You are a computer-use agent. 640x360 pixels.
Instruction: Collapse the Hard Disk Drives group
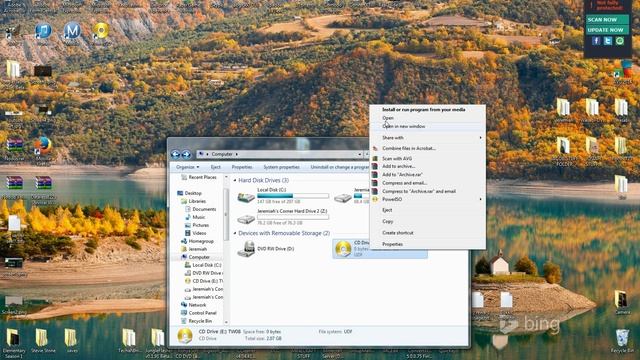pyautogui.click(x=235, y=180)
